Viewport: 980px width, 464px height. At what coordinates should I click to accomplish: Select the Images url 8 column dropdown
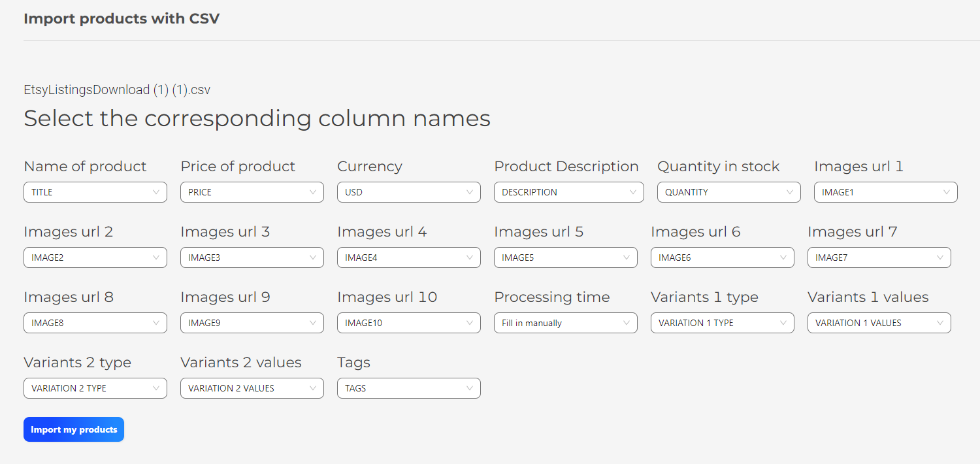(95, 323)
